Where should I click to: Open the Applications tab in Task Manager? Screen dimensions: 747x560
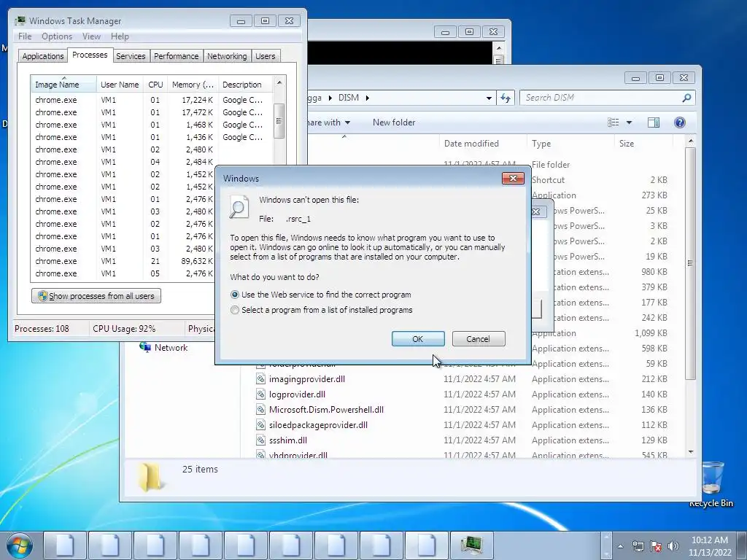click(x=43, y=56)
